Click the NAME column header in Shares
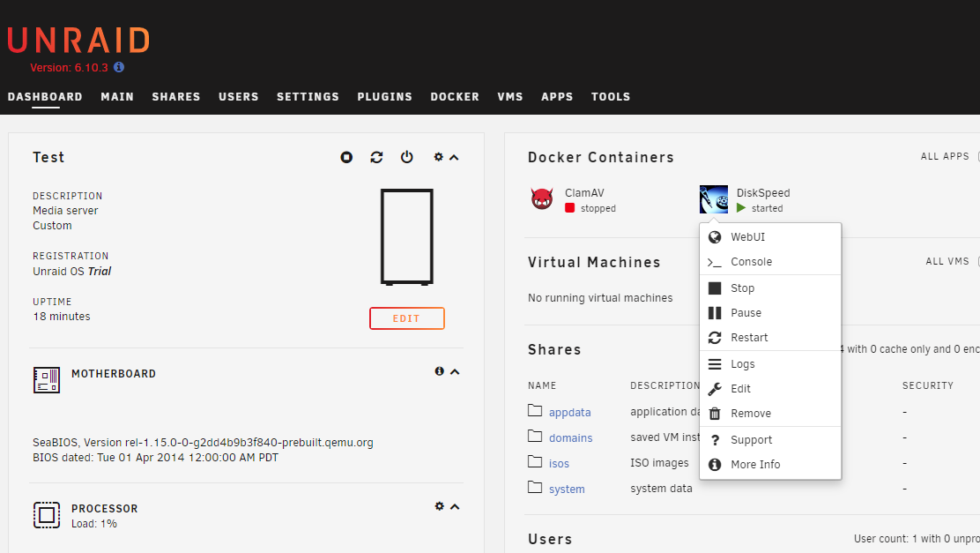This screenshot has width=980, height=553. pyautogui.click(x=542, y=385)
